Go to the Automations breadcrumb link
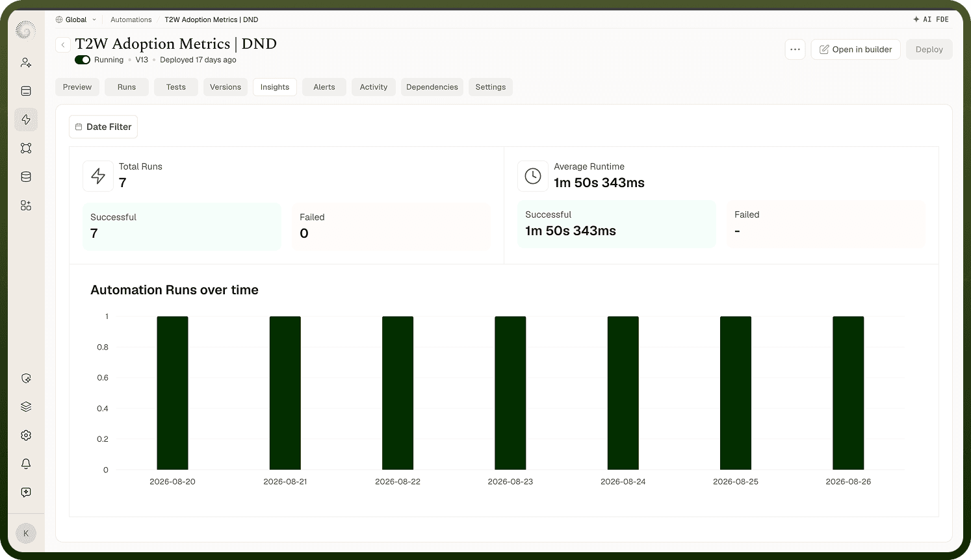971x560 pixels. coord(131,19)
